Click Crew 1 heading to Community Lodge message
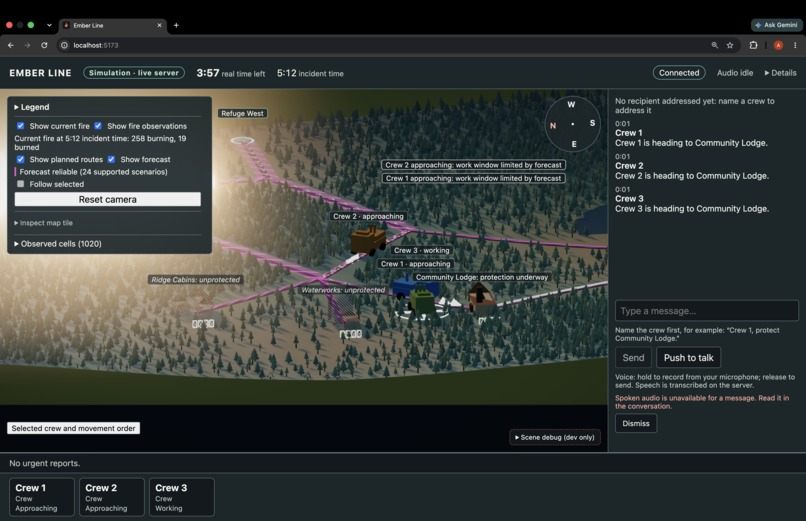 pos(691,143)
